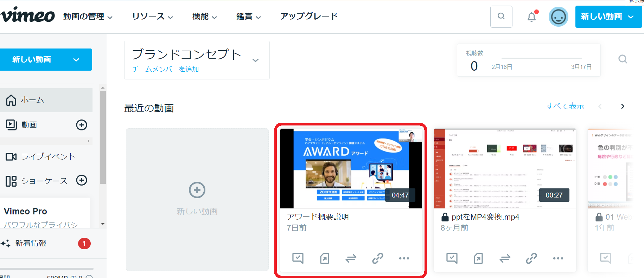Click sidebar scrollbar down arrow

click(103, 224)
